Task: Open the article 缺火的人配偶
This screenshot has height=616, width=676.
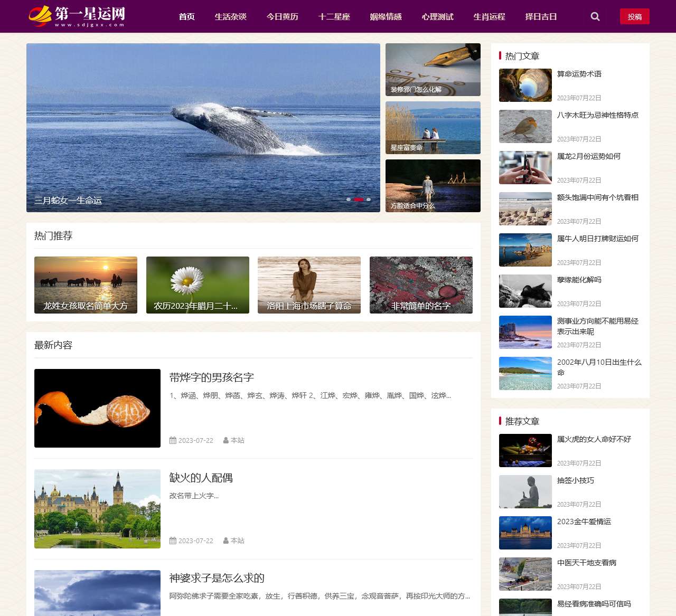Action: click(x=201, y=478)
